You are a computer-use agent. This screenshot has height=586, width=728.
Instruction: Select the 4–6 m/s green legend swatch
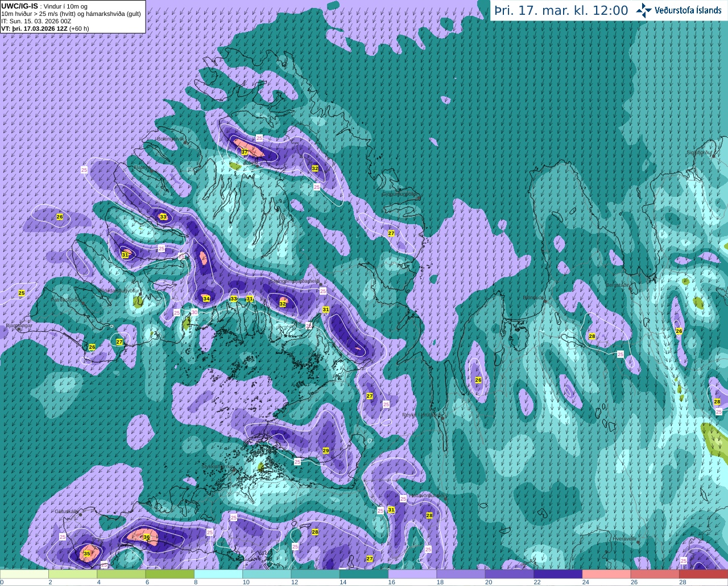point(122,574)
